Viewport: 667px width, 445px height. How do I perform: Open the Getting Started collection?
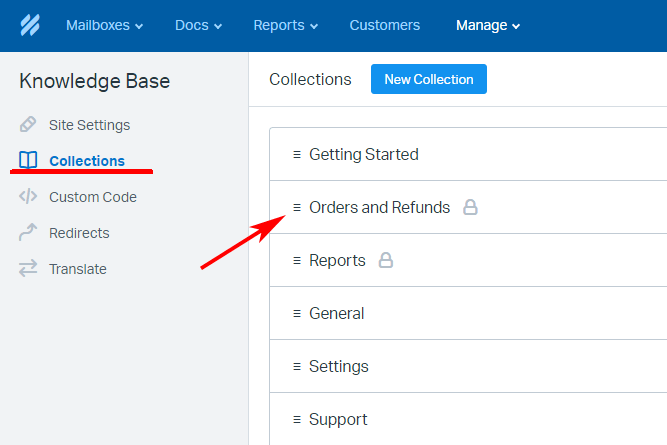point(364,155)
